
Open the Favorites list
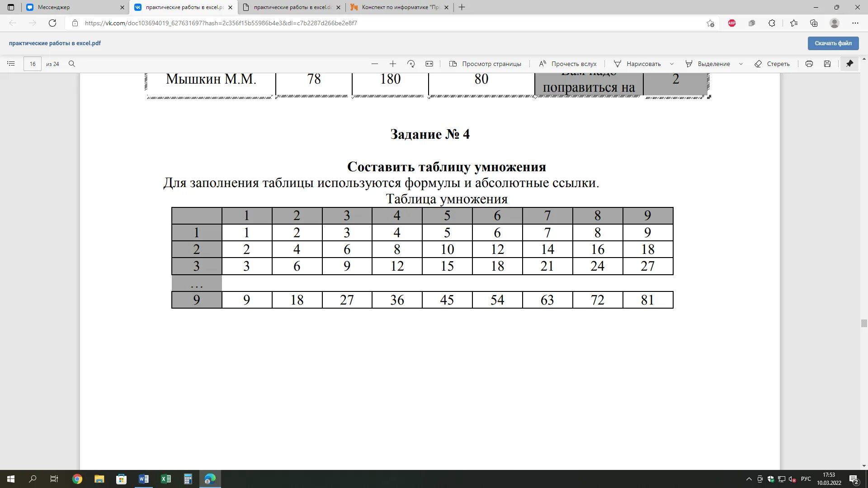[794, 23]
